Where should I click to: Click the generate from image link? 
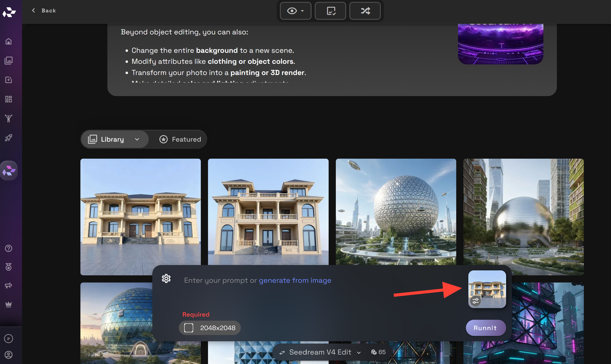295,280
